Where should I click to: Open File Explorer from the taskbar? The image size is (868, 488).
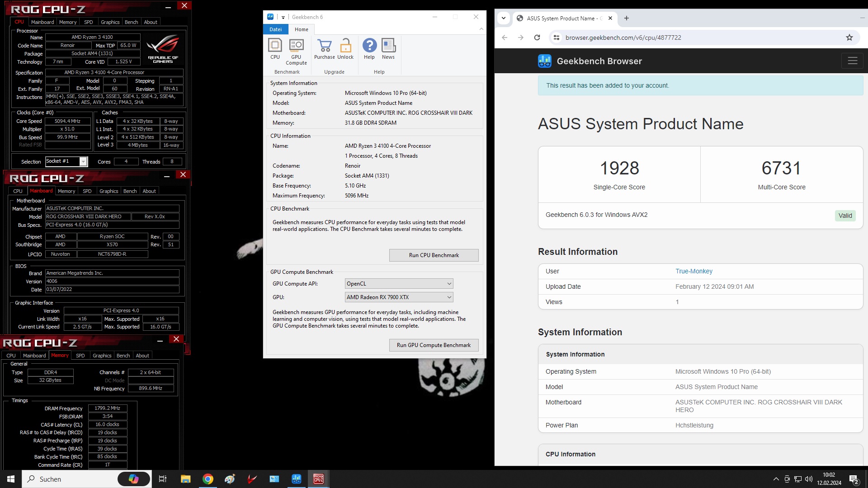click(185, 479)
